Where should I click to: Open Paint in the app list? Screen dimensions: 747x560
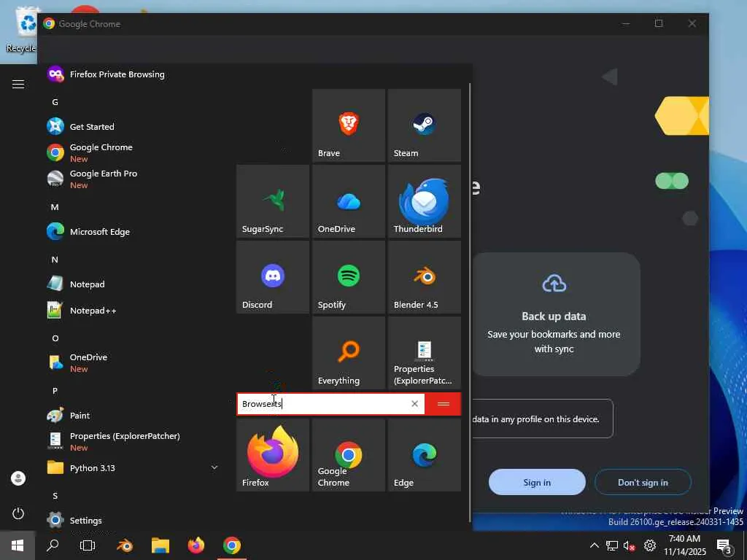pyautogui.click(x=133, y=415)
